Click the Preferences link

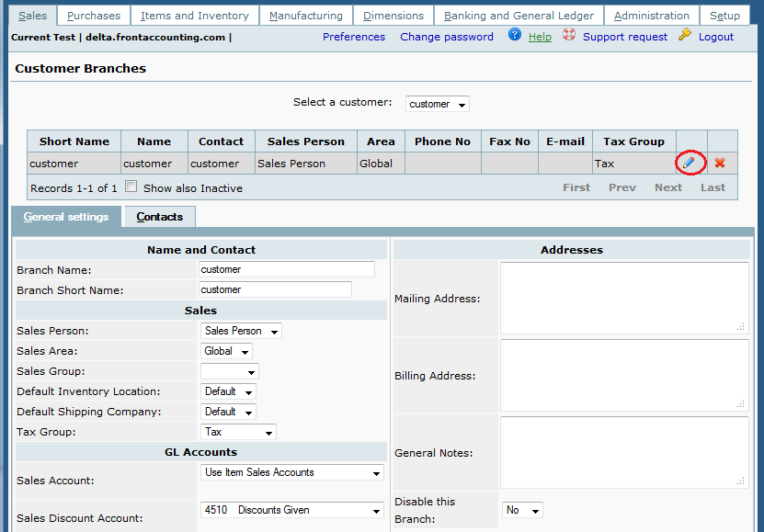354,37
